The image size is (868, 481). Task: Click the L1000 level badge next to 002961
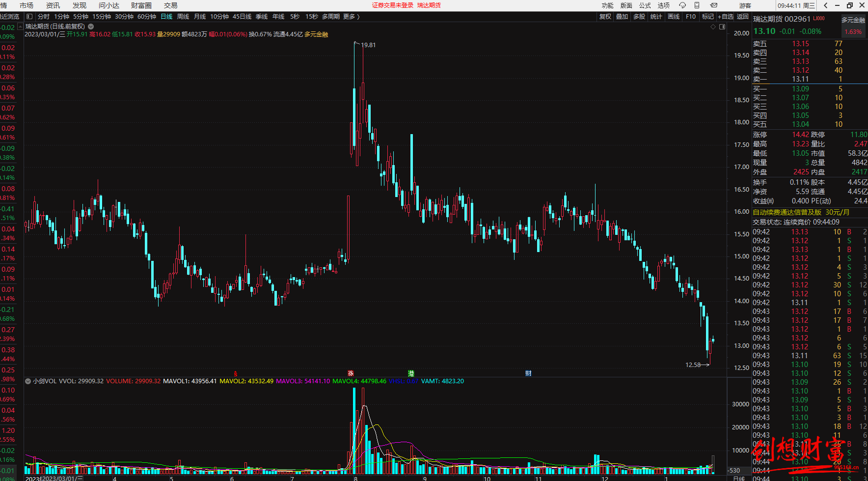(819, 18)
